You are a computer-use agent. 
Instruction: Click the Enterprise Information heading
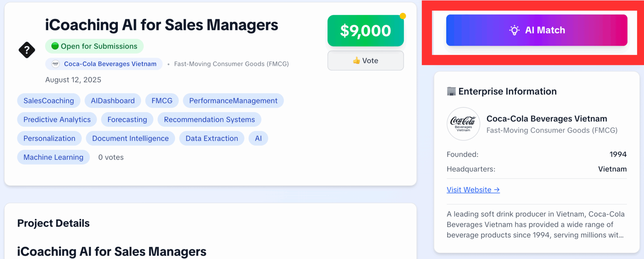click(x=507, y=91)
